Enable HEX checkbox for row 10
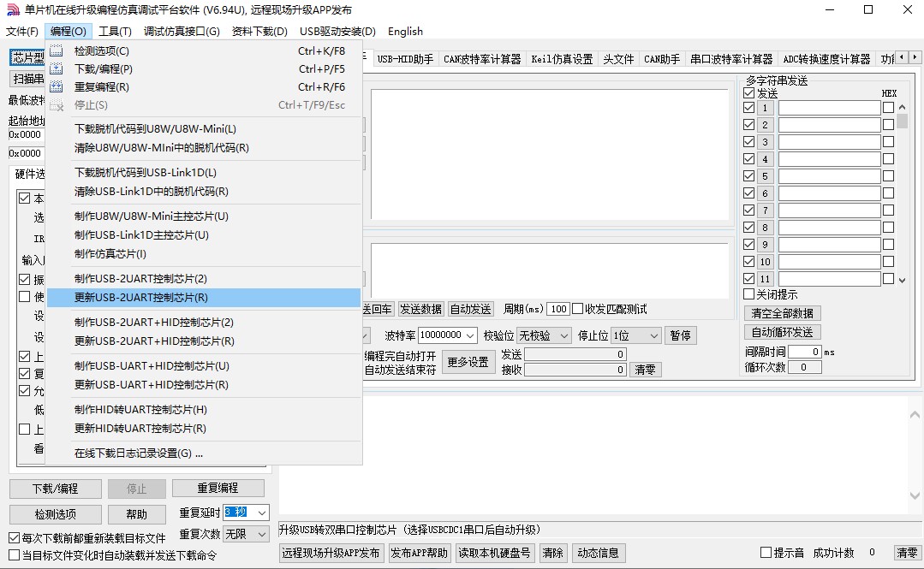The height and width of the screenshot is (569, 924). point(889,262)
